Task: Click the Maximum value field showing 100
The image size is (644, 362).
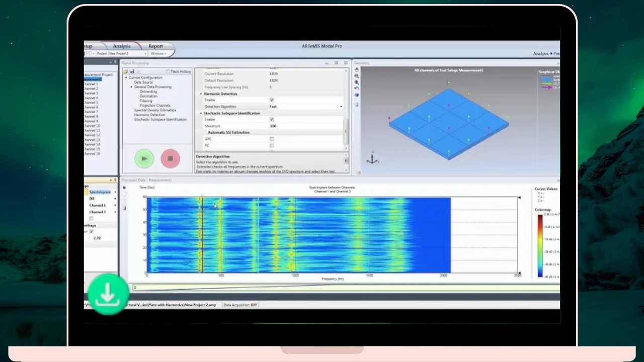Action: pos(306,126)
